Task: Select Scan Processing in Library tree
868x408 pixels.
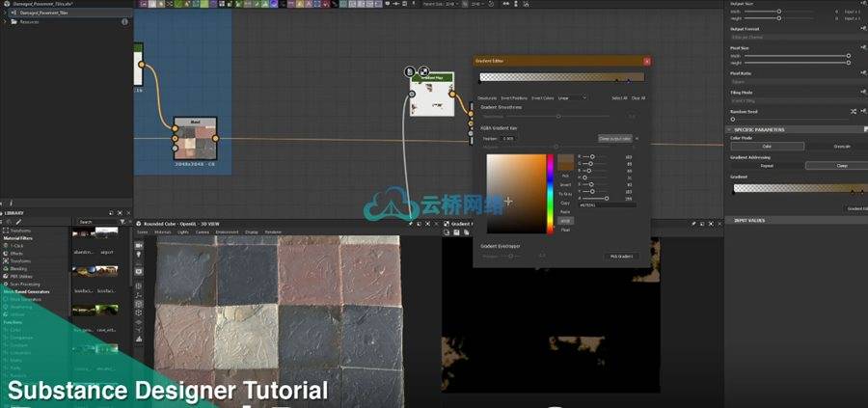Action: [25, 284]
